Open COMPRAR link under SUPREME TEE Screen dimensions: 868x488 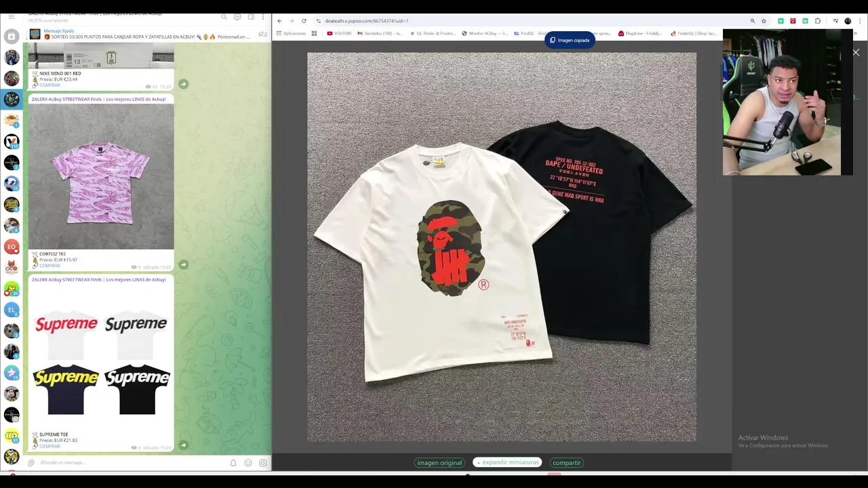tap(50, 446)
